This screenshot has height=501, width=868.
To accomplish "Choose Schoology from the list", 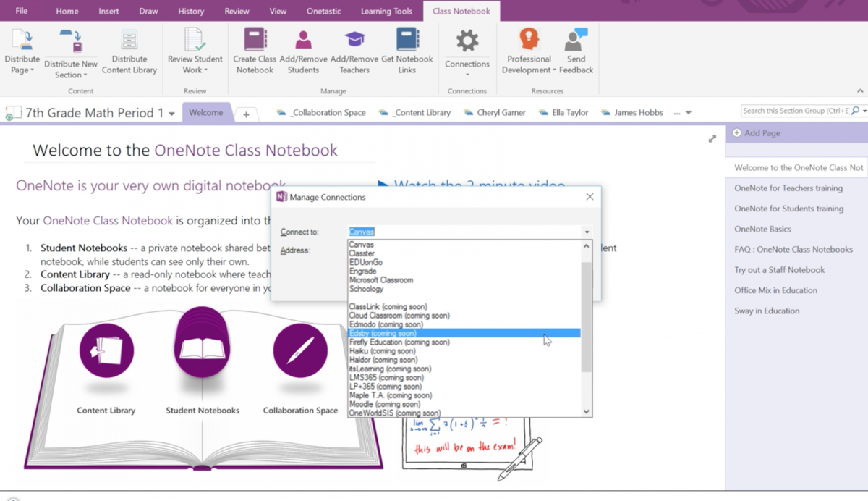I will [x=464, y=289].
